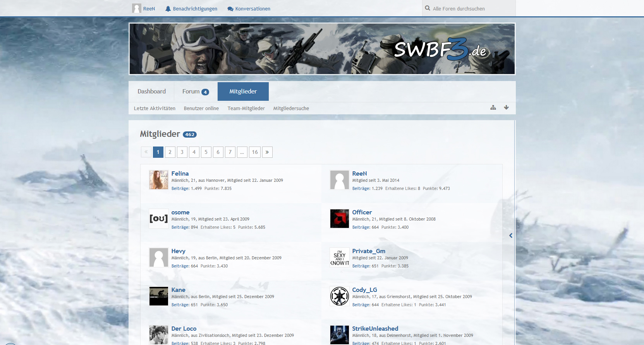Screen dimensions: 644x345
Task: Click osome's Beiträge link
Action: (180, 227)
